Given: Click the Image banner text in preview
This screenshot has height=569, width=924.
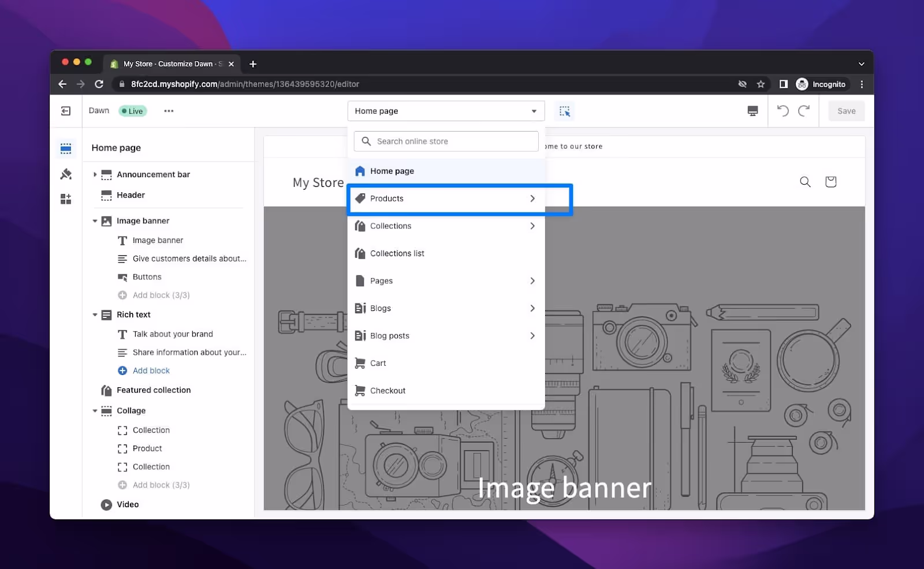Looking at the screenshot, I should coord(564,488).
